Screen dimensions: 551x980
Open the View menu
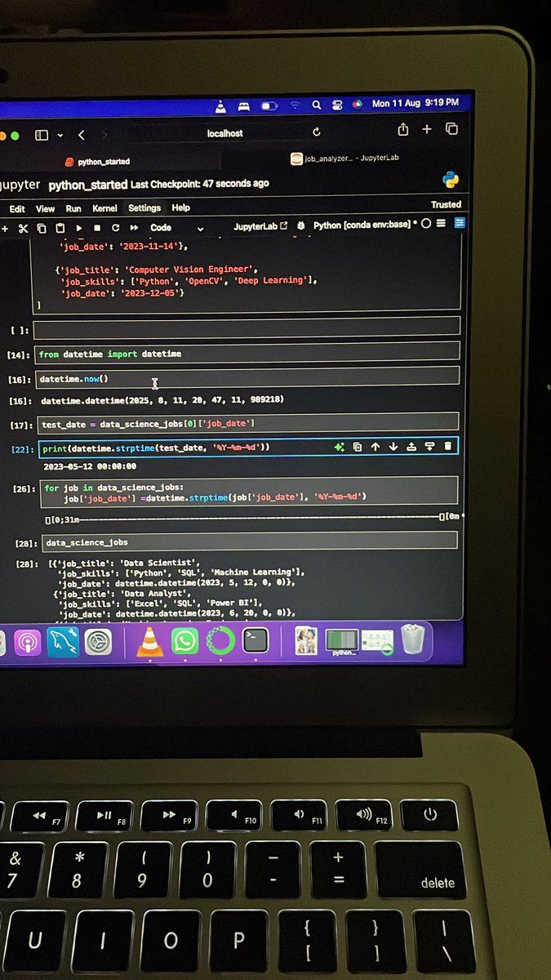46,209
